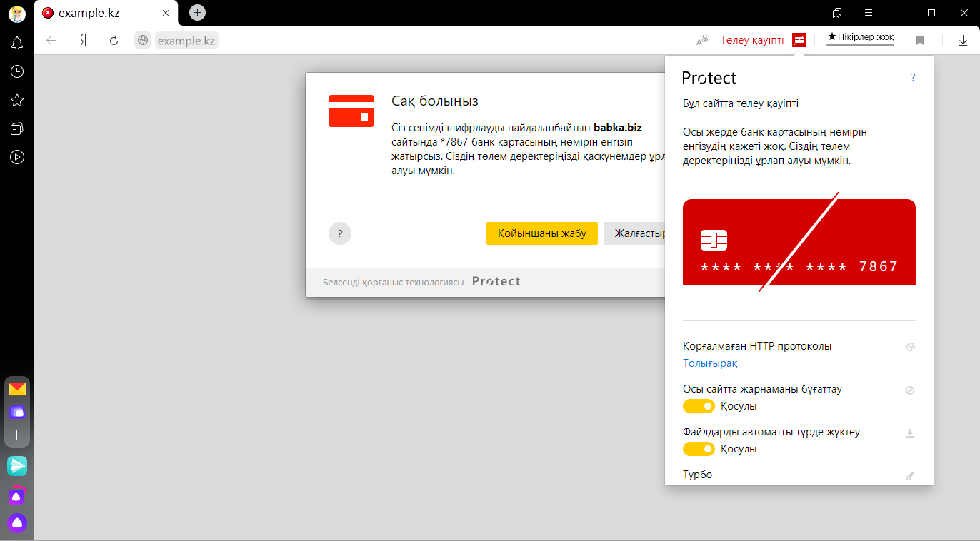The width and height of the screenshot is (980, 541).
Task: Click the dialog's round help button
Action: tap(340, 233)
